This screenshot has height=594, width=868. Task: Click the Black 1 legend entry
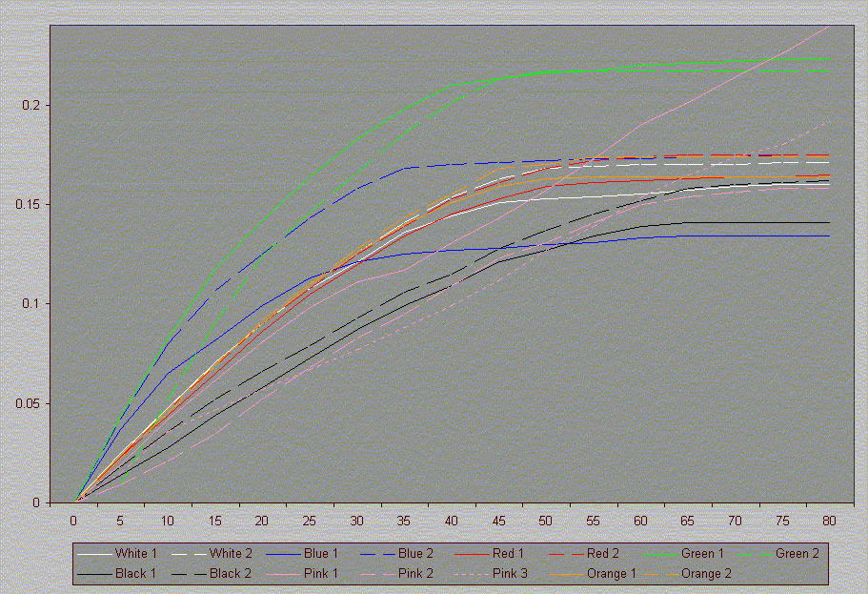136,573
